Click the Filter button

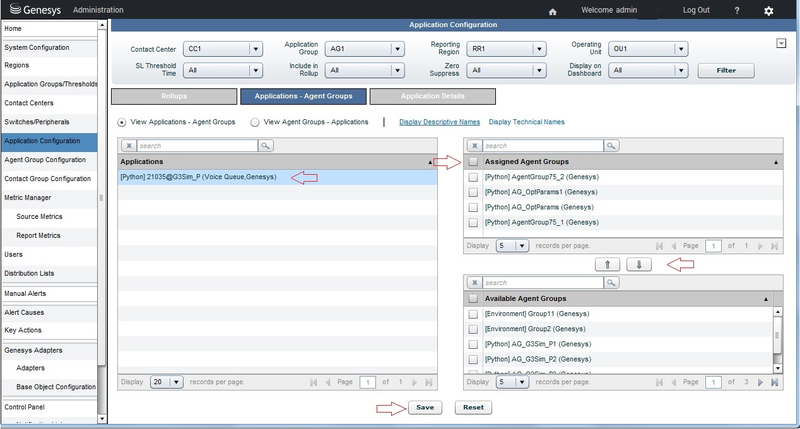click(726, 70)
